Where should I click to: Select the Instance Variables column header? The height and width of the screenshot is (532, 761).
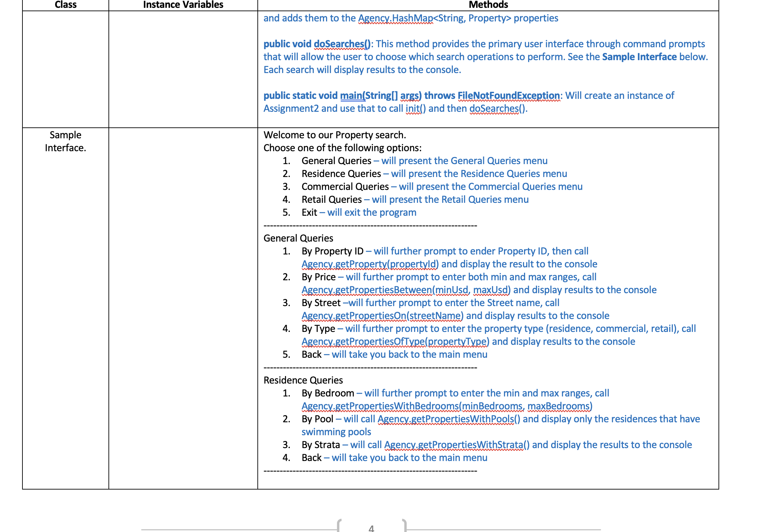pos(183,5)
